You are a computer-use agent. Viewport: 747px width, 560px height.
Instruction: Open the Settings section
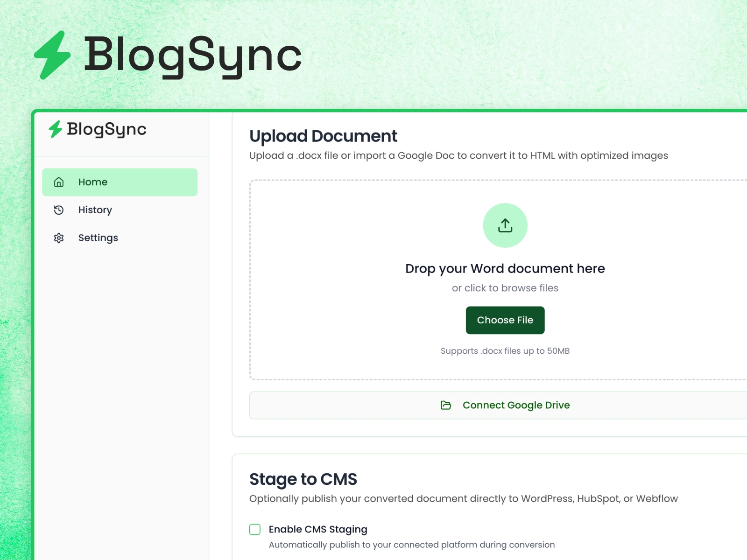click(98, 238)
